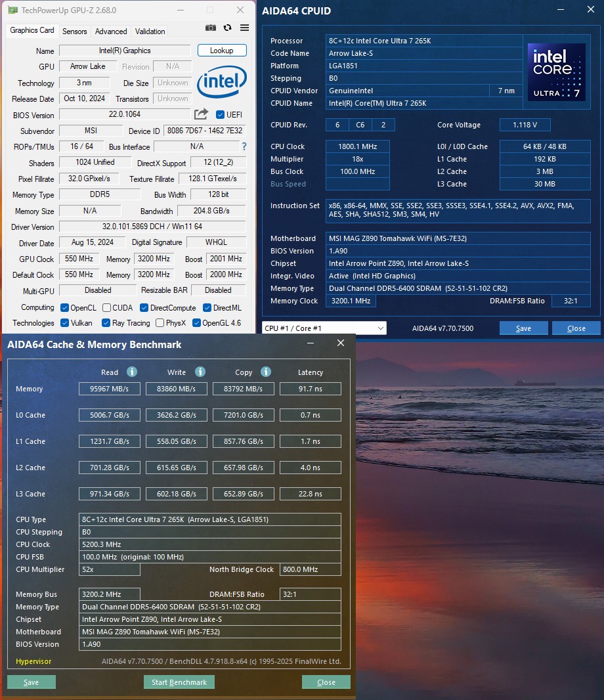Image resolution: width=604 pixels, height=700 pixels.
Task: Minimize the AIDA64 CPUID window
Action: click(x=561, y=10)
